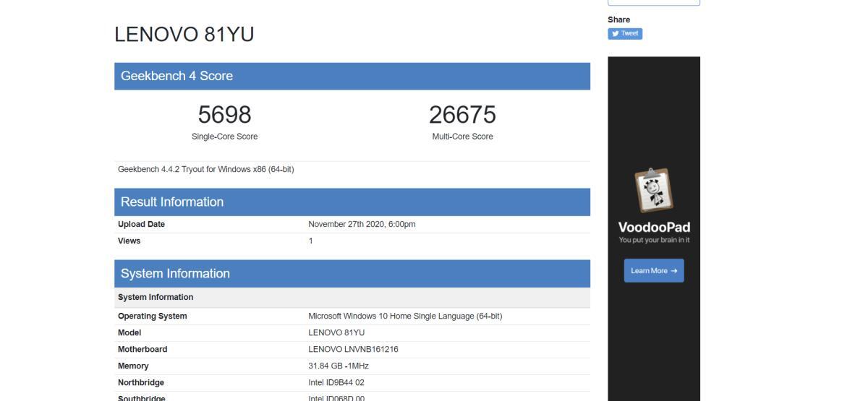This screenshot has height=401, width=868.
Task: Click the VoodooPad clipboard logo image
Action: [x=654, y=190]
